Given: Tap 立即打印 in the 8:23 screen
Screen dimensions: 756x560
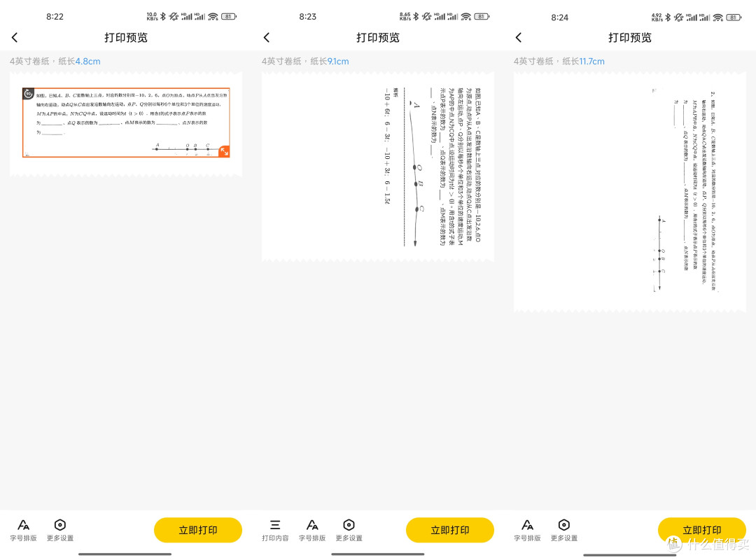Looking at the screenshot, I should pos(450,530).
